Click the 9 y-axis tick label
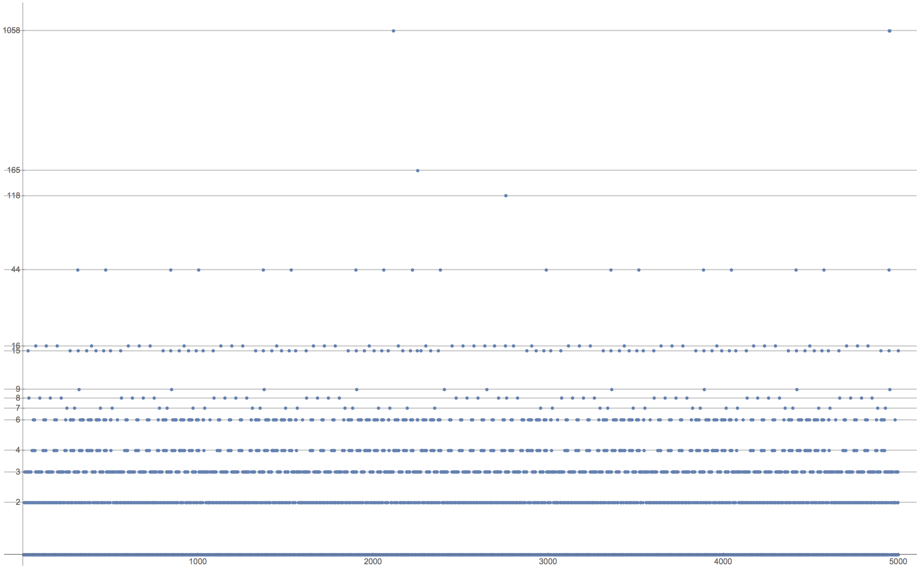 [18, 389]
